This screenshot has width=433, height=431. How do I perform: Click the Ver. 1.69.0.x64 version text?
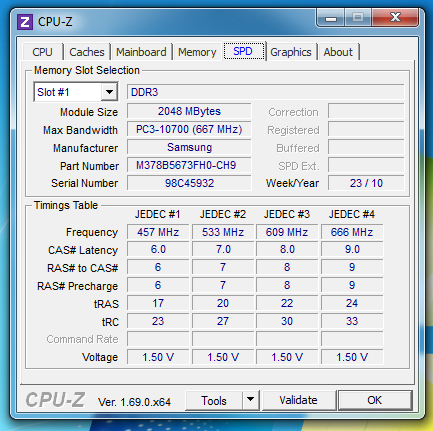coord(134,402)
